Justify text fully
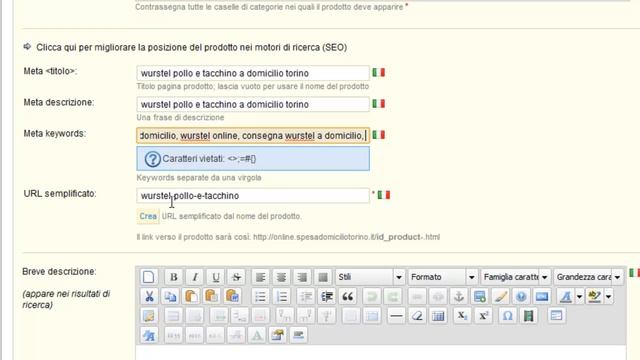640x360 pixels. (323, 277)
